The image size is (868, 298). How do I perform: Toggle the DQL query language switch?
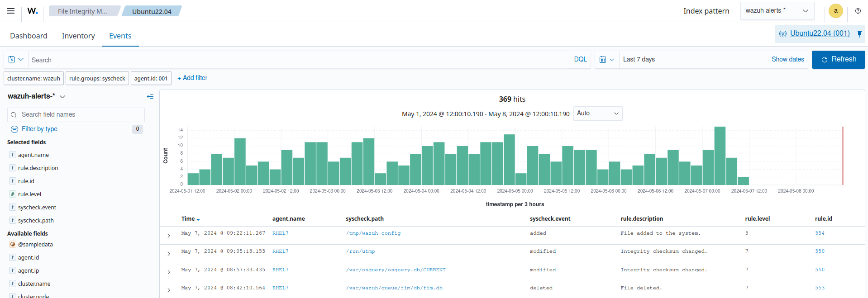click(x=580, y=60)
